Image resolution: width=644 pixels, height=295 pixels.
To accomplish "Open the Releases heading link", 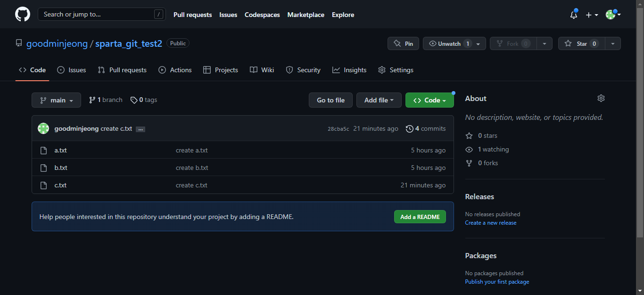I will [x=479, y=196].
